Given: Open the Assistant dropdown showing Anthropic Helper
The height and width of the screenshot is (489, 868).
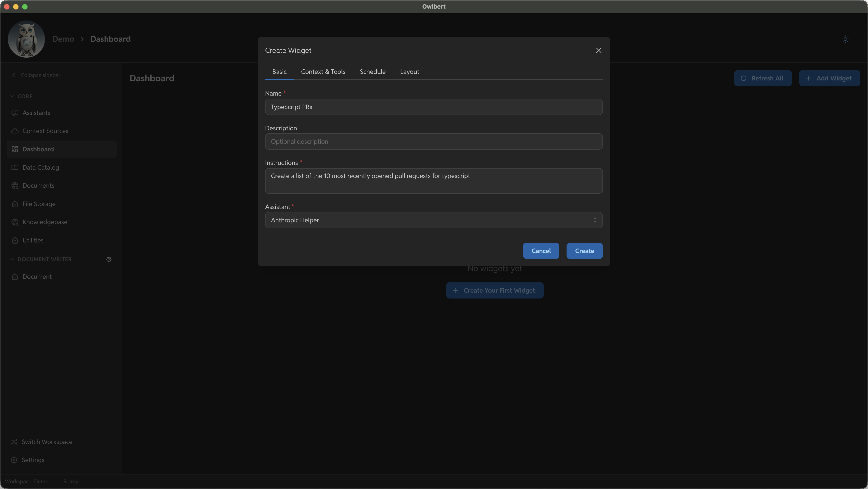Looking at the screenshot, I should pos(433,220).
